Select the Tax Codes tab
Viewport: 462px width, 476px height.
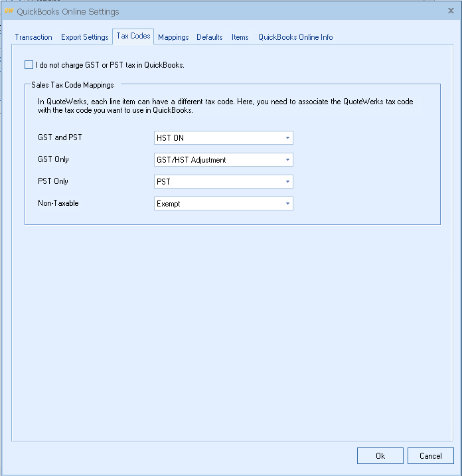[133, 37]
